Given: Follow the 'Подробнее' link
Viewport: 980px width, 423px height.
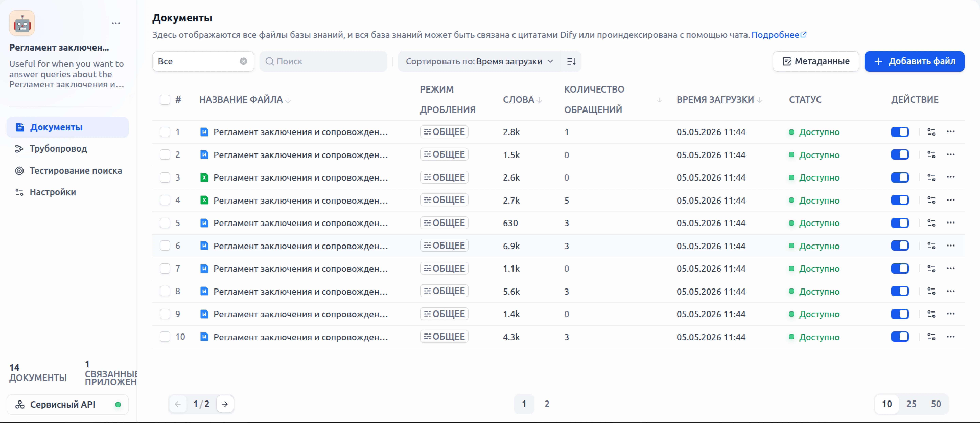Looking at the screenshot, I should [779, 35].
